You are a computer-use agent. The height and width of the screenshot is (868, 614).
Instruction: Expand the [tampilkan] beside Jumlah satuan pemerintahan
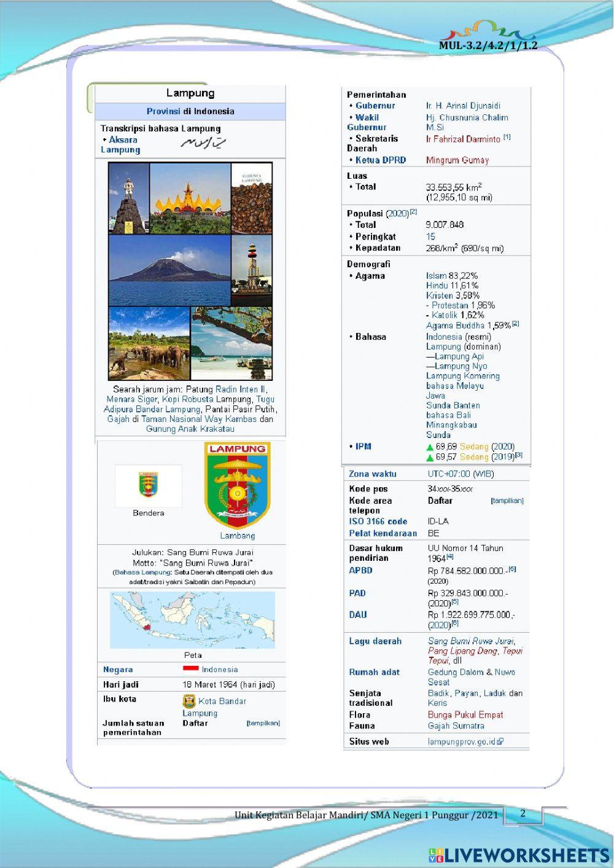point(262,724)
